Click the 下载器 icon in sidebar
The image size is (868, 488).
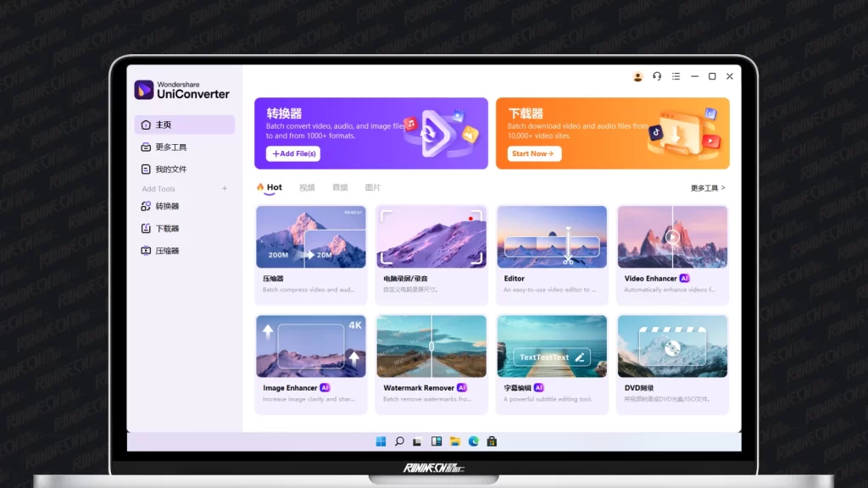[146, 229]
